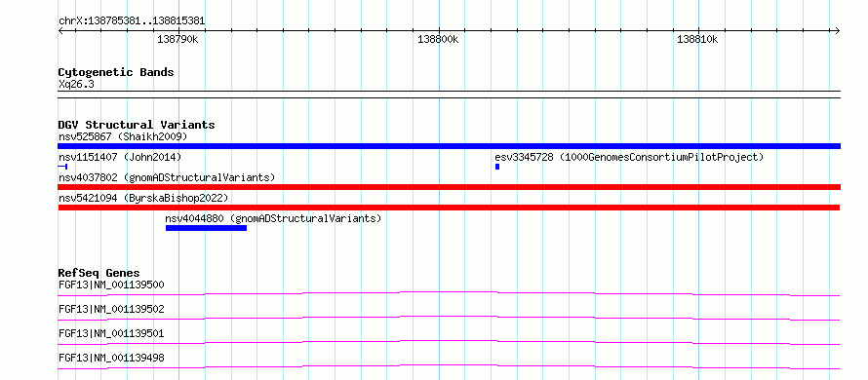The width and height of the screenshot is (868, 380).
Task: Click the nsv525867 (Shaikh2009) label
Action: [123, 136]
